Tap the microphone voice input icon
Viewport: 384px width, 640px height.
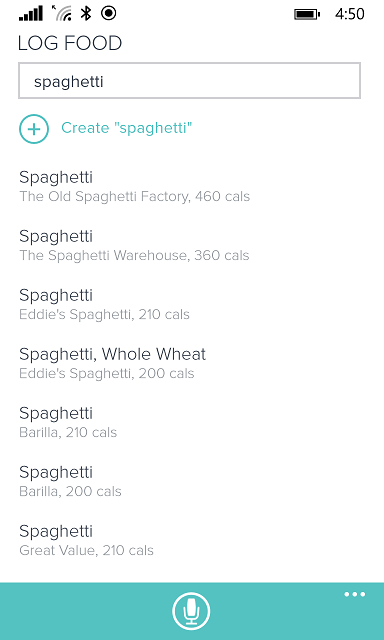tap(191, 611)
